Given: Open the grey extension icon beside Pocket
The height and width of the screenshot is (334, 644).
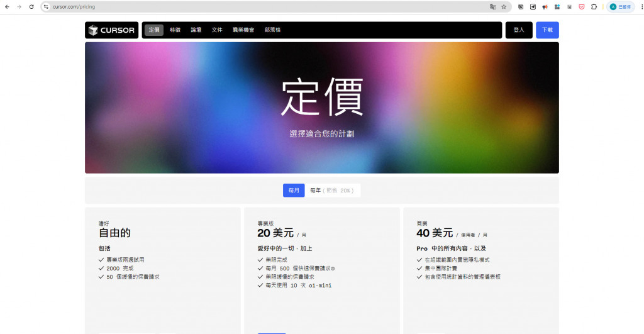Looking at the screenshot, I should tap(569, 6).
